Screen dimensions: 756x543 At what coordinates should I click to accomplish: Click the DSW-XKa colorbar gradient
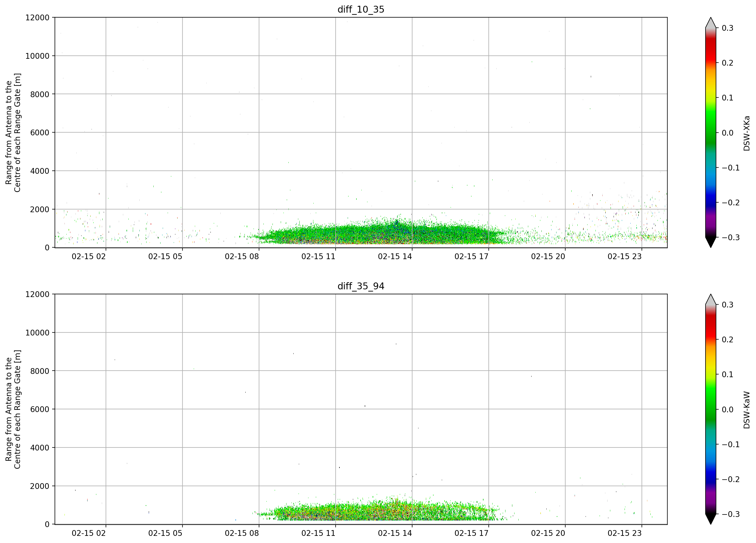coord(711,132)
